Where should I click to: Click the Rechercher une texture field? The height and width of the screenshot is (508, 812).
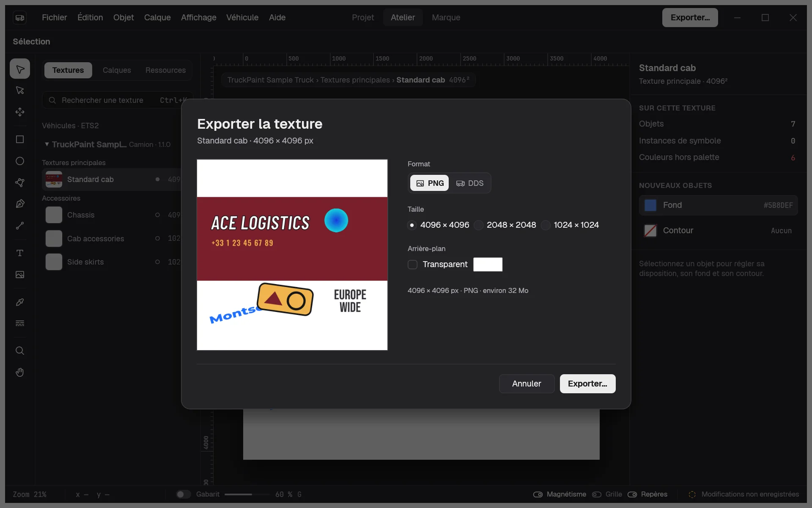(x=117, y=100)
